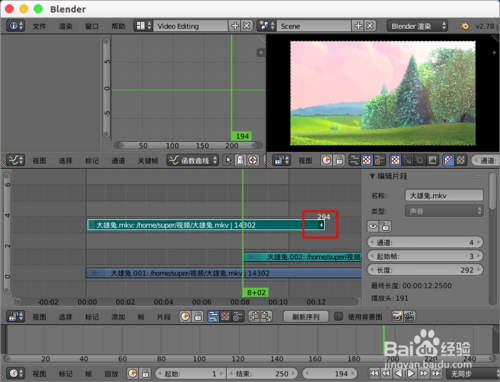
Task: Select luma waveform display mode icon
Action: tap(408, 160)
